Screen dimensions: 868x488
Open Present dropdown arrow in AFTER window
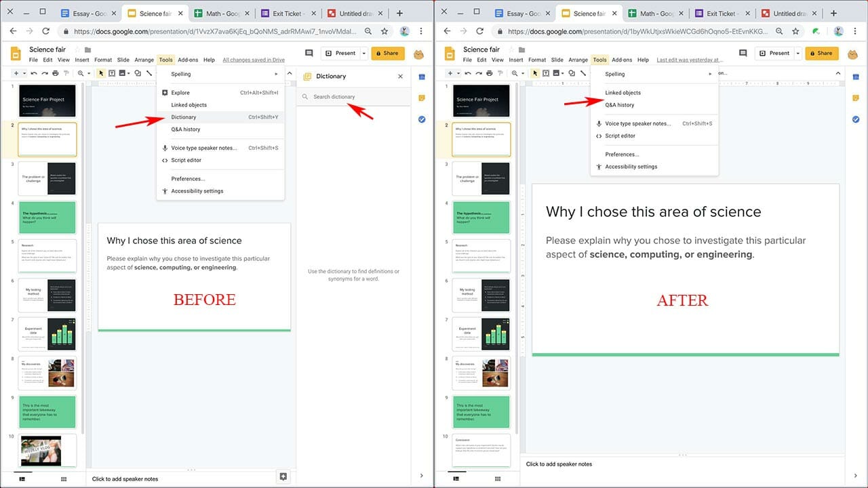[x=797, y=54]
